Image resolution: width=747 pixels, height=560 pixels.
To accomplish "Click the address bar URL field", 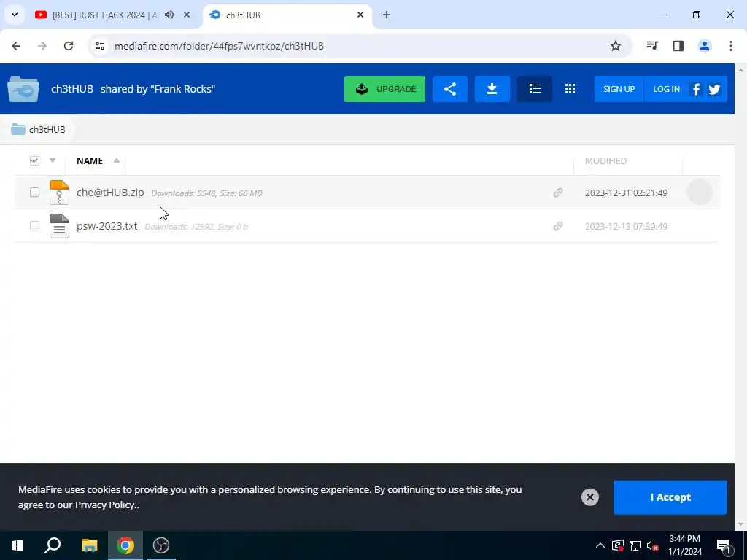I will point(360,46).
